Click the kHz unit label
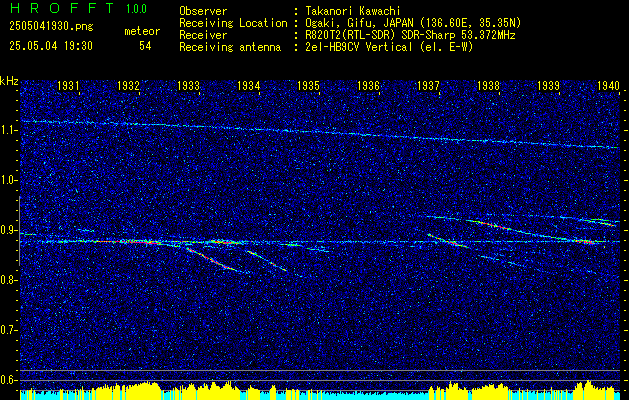This screenshot has width=629, height=400. click(x=9, y=81)
